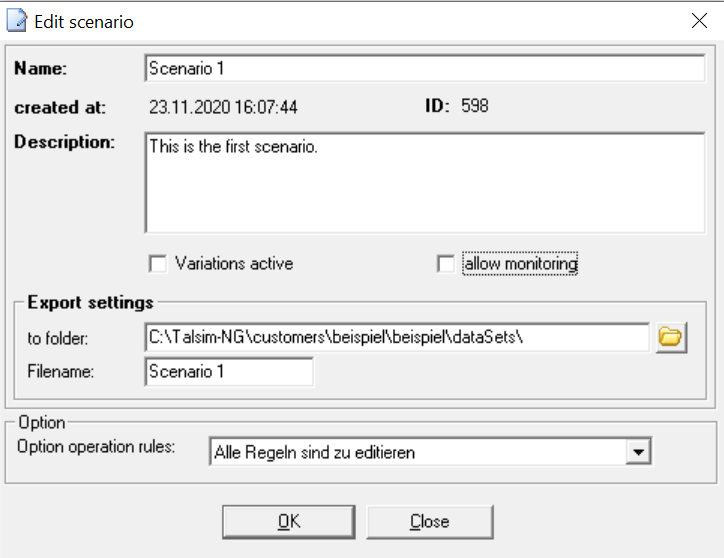The height and width of the screenshot is (558, 724).
Task: Click the 'Edit scenario' title bar text
Action: click(84, 21)
